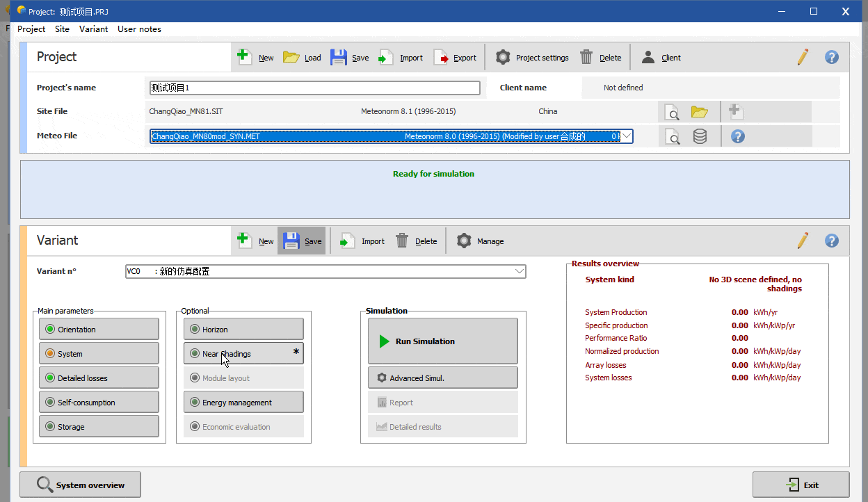Click the Normalized production label
This screenshot has height=502, width=868.
click(622, 351)
